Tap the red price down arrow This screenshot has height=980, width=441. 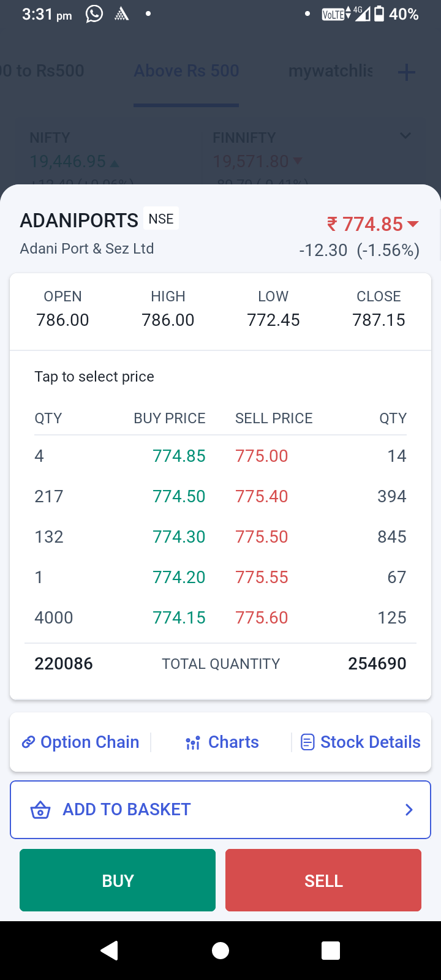(413, 224)
